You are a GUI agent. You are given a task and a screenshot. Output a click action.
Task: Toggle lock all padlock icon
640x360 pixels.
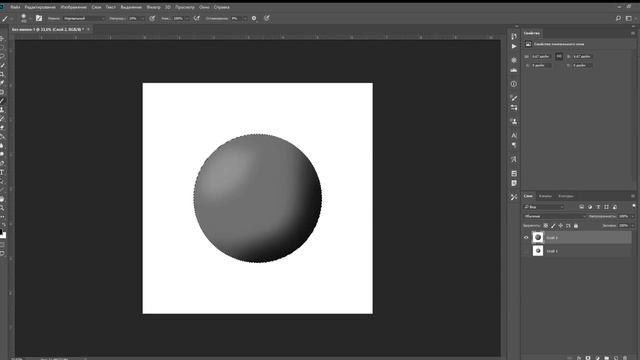576,226
